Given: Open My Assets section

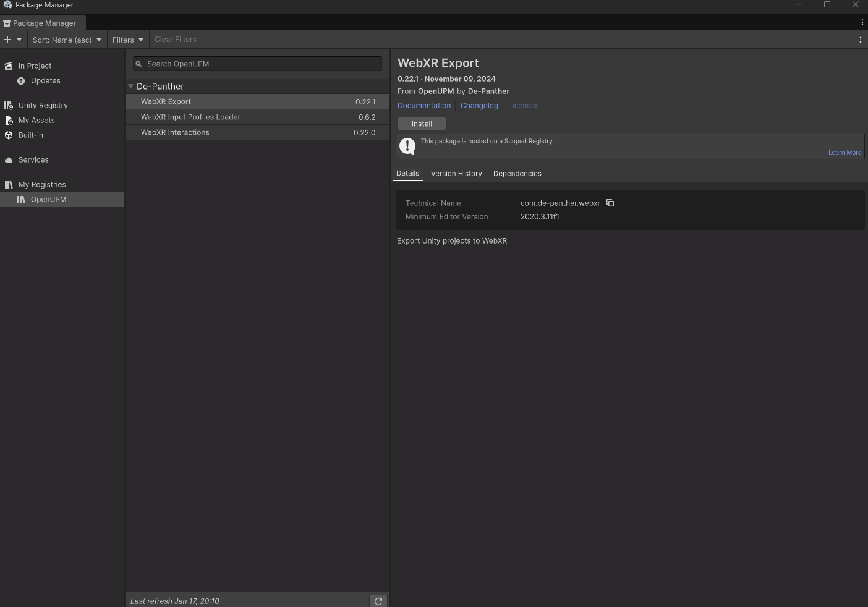Looking at the screenshot, I should click(x=36, y=120).
